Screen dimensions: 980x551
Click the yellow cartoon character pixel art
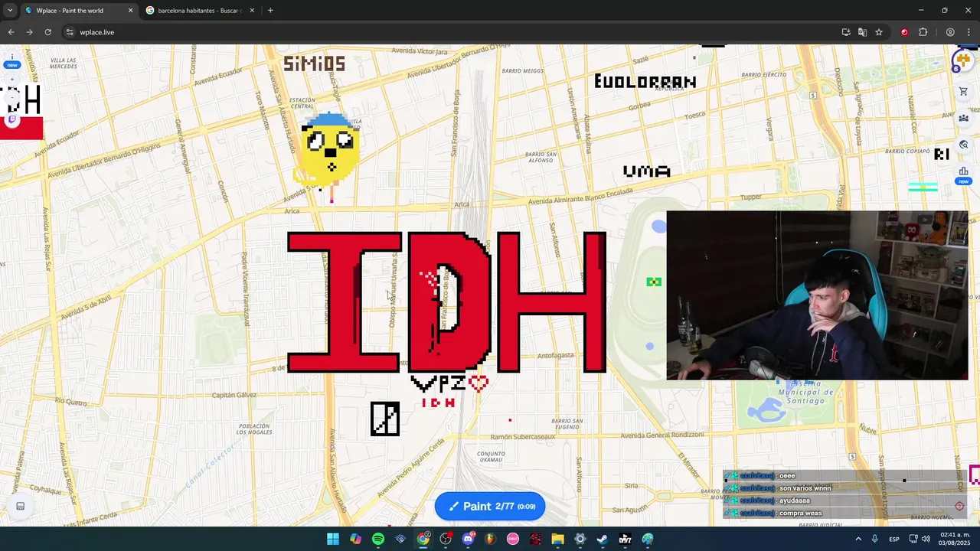[x=329, y=153]
